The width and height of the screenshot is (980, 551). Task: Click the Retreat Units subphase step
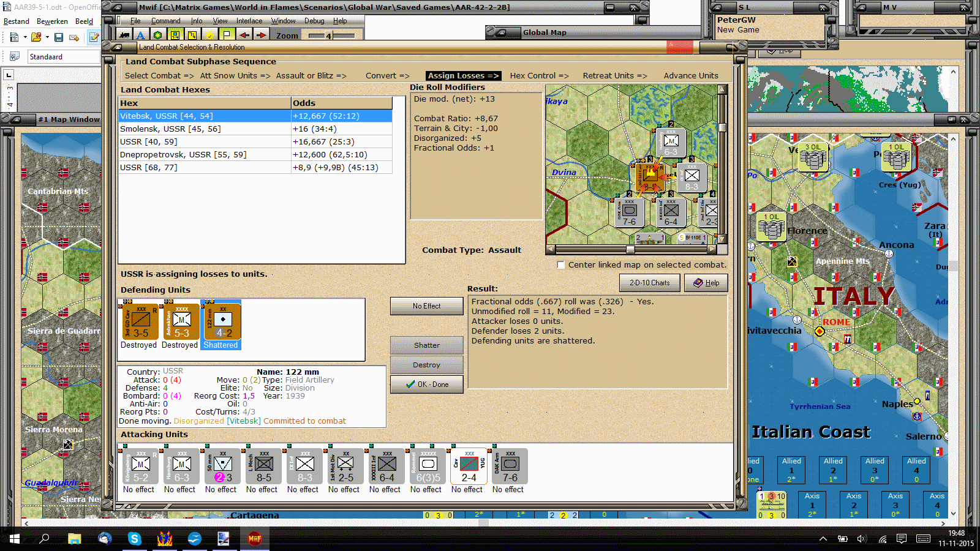(x=614, y=76)
